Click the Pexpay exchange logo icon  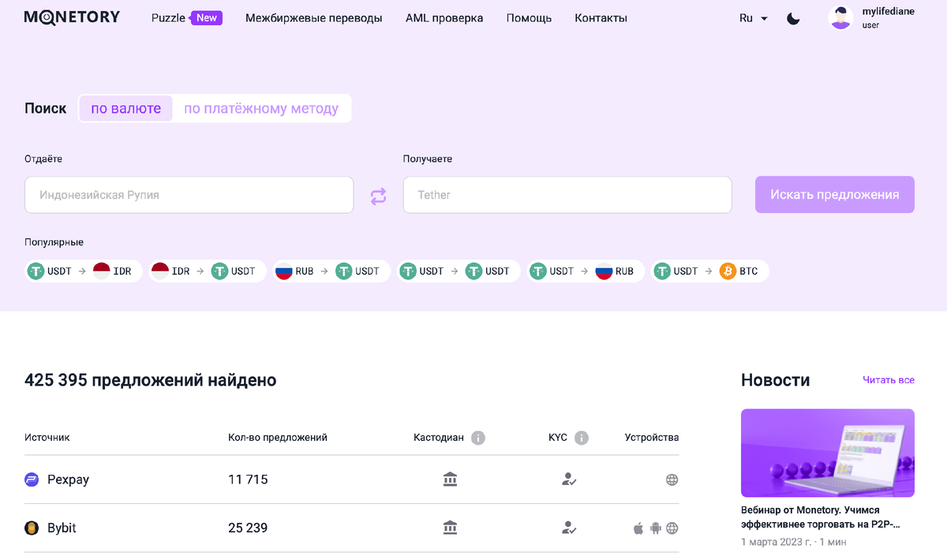coord(31,479)
